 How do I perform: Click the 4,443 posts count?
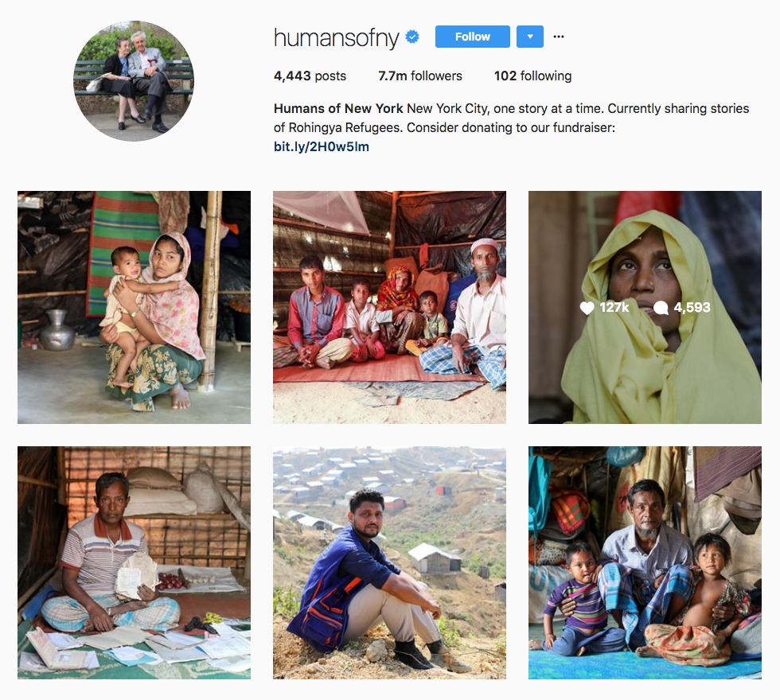tap(310, 76)
